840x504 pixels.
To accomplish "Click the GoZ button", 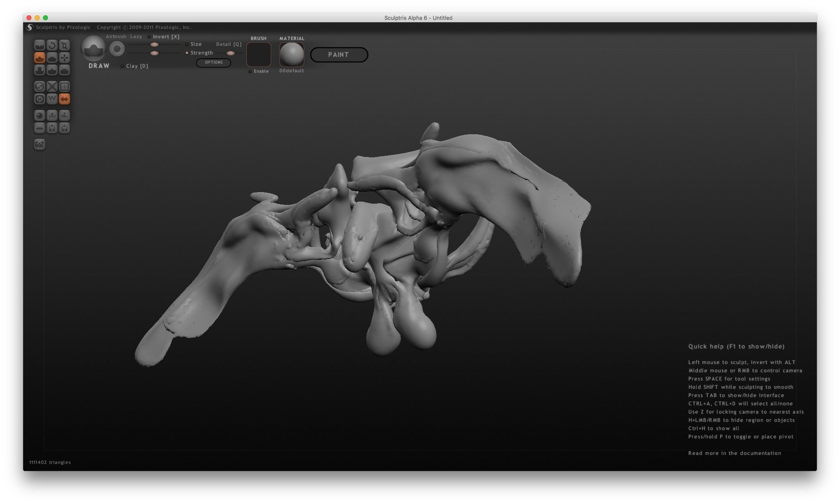I will click(x=39, y=144).
